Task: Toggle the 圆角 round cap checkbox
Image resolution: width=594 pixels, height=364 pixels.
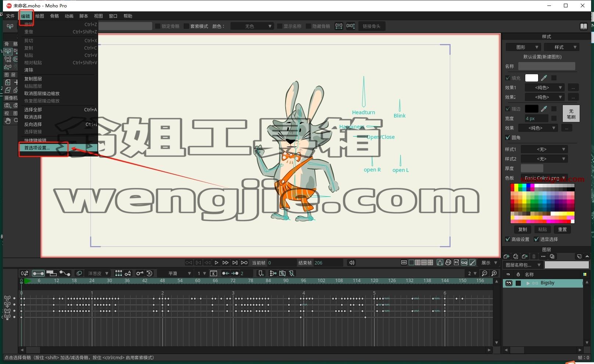Action: (508, 137)
